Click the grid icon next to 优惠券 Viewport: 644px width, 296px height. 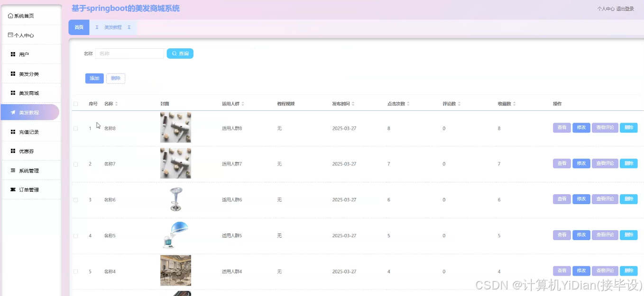coord(13,151)
